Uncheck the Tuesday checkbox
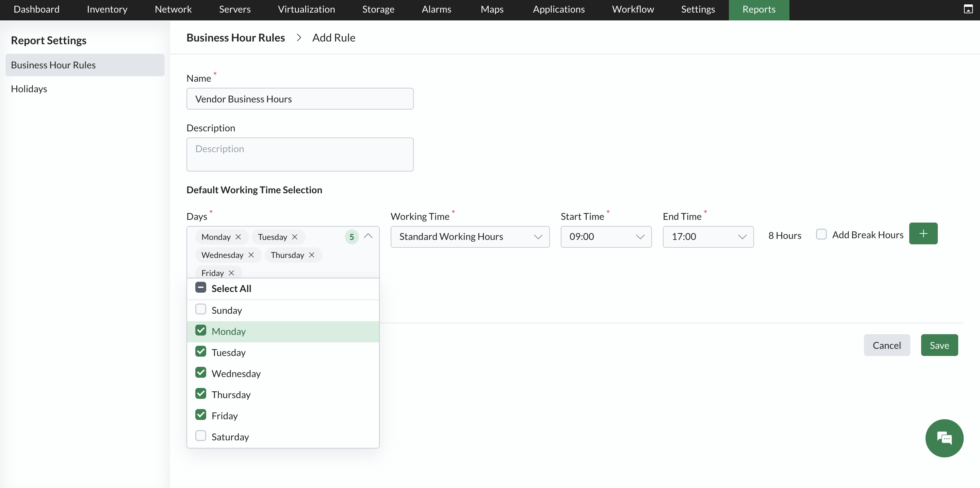 point(200,352)
